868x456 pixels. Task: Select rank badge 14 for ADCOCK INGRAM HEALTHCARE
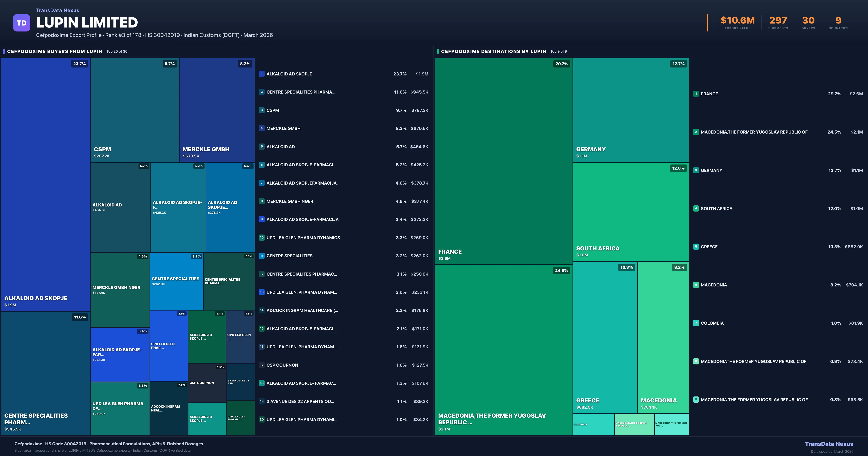point(261,310)
